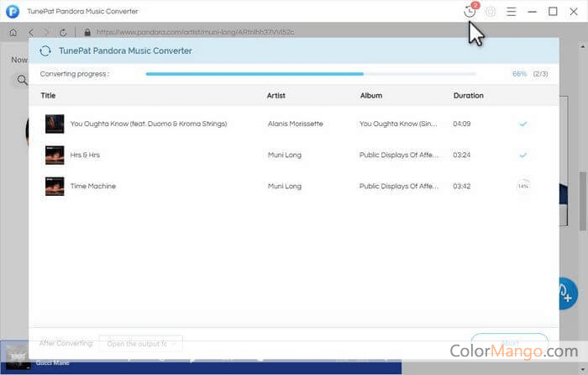
Task: Select the You Oughta Know album thumbnail
Action: pos(55,124)
